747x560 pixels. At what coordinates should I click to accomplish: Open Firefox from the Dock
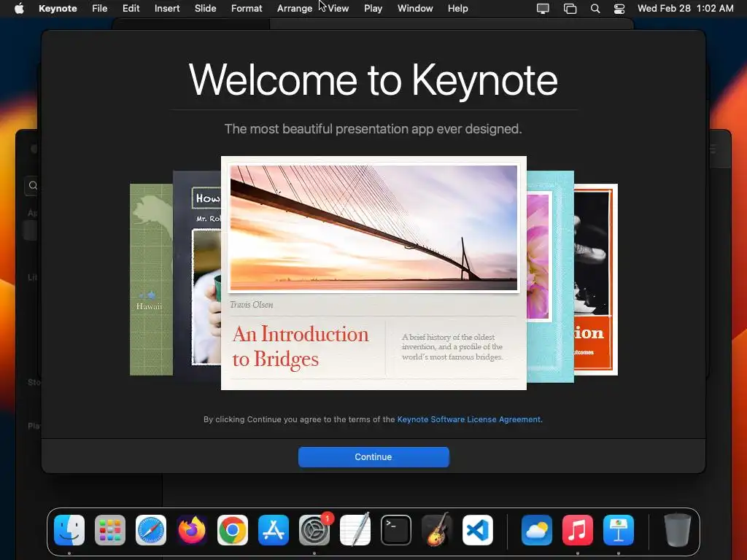click(192, 530)
